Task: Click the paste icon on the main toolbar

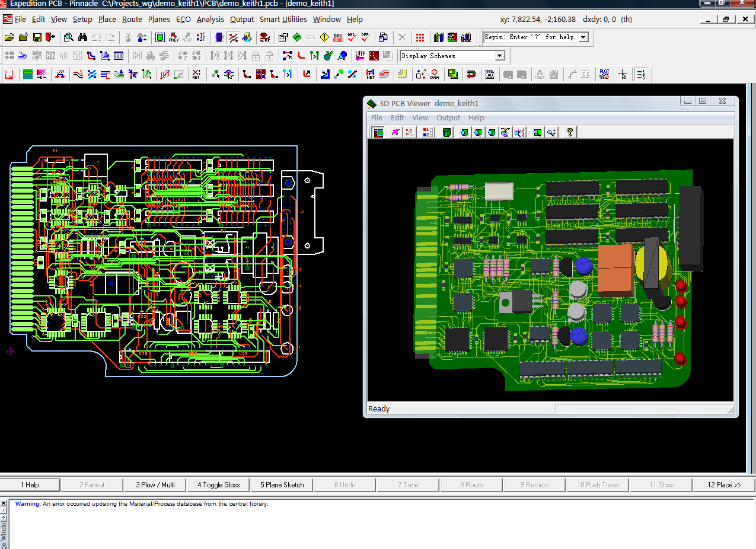Action: tap(383, 37)
